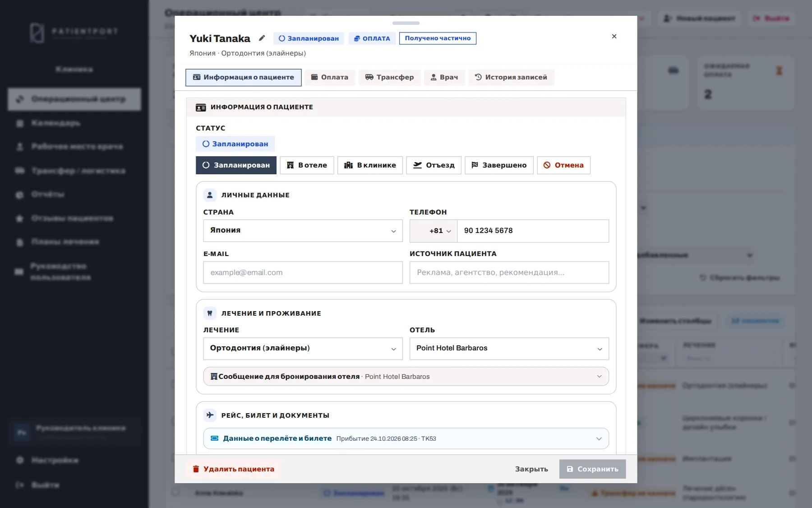
Task: Click the drag handle at dialog top
Action: 406,23
